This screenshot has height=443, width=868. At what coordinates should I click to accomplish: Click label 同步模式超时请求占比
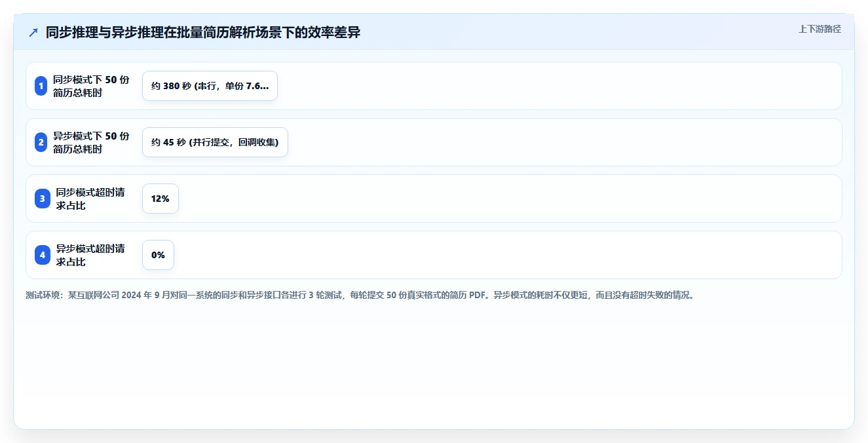pyautogui.click(x=90, y=199)
